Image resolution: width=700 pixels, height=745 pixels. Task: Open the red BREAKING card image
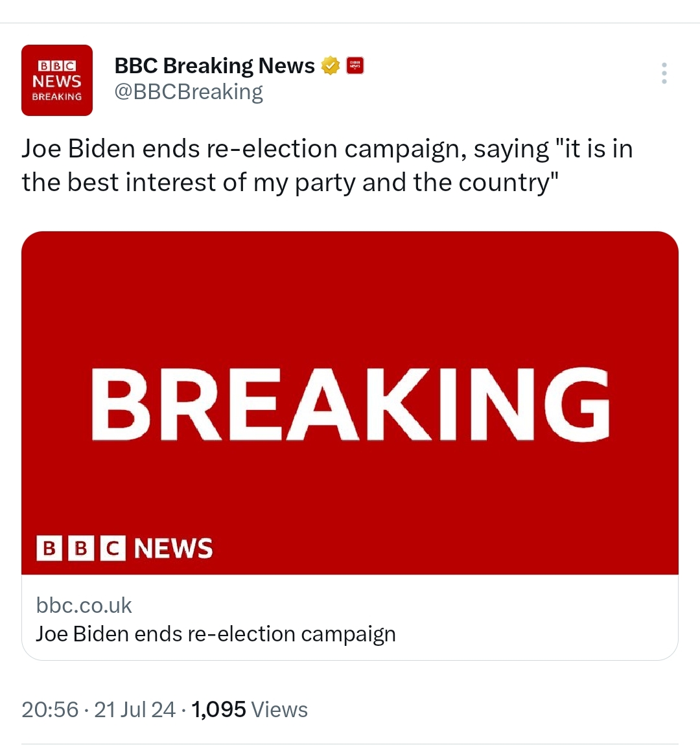(x=350, y=403)
